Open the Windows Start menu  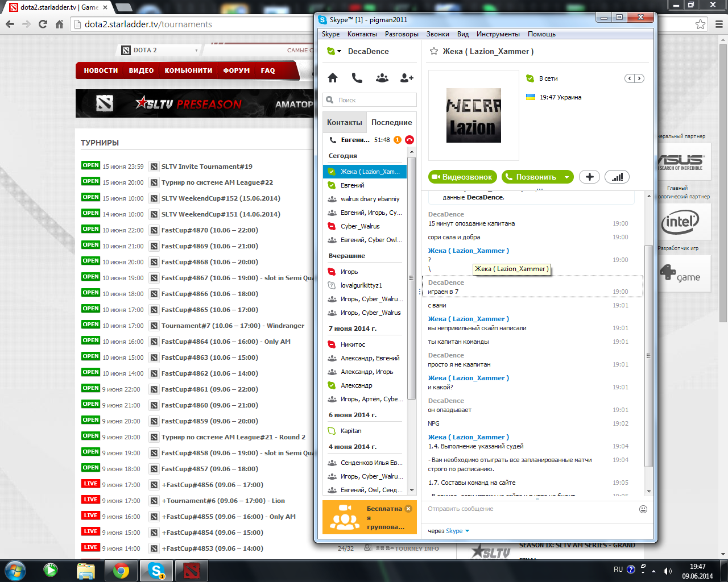[x=15, y=570]
